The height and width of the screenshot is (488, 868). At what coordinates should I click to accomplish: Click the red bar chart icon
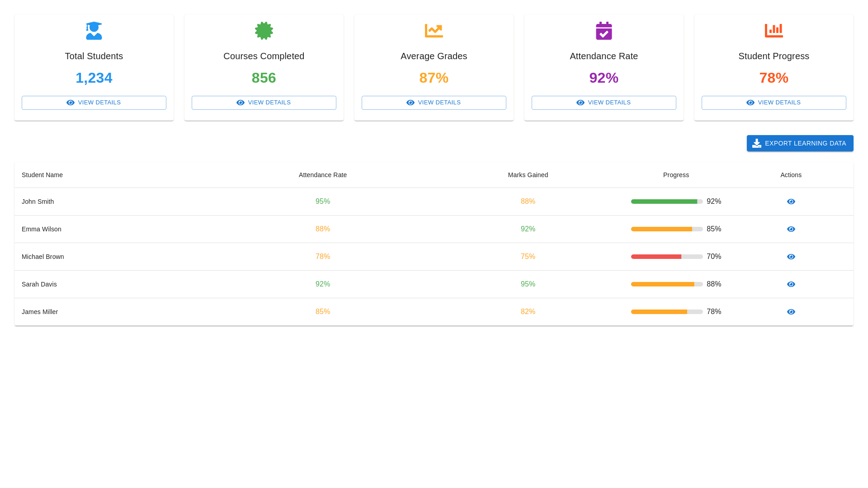pyautogui.click(x=774, y=31)
